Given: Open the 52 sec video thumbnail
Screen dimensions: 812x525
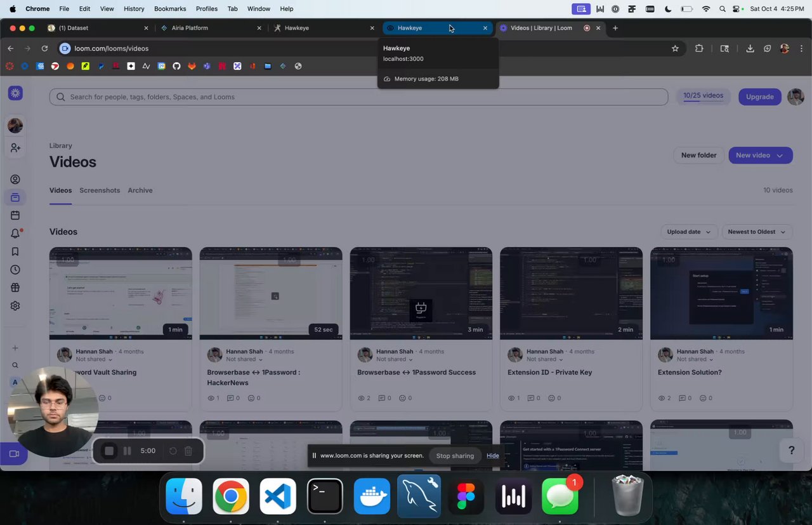Looking at the screenshot, I should tap(271, 293).
